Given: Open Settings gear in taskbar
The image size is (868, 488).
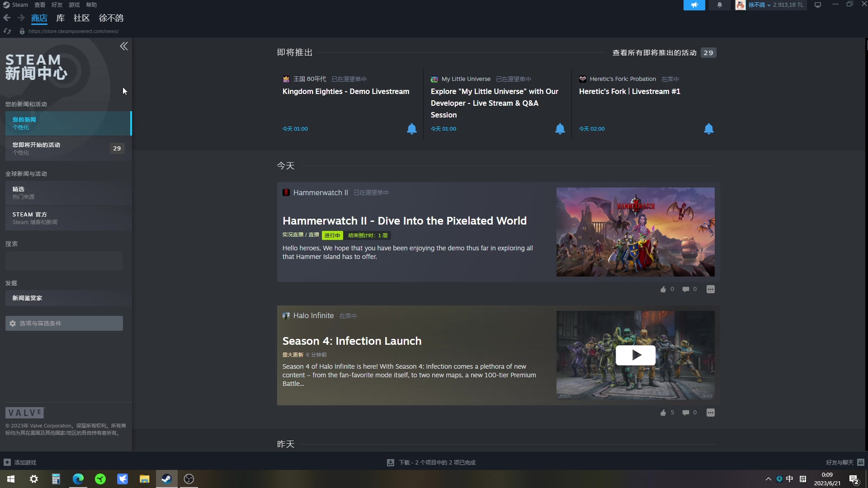Looking at the screenshot, I should [33, 479].
